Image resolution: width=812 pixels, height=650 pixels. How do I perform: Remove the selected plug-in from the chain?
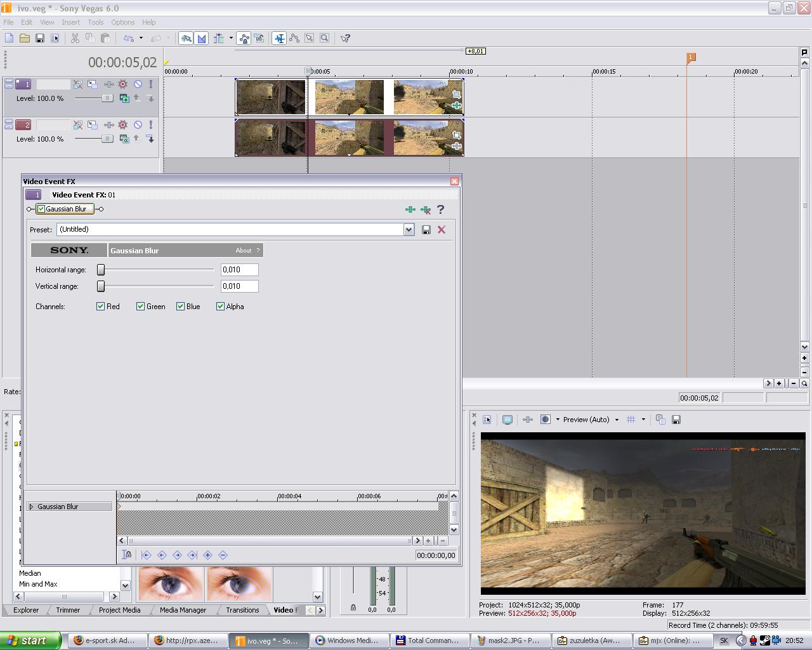point(426,209)
